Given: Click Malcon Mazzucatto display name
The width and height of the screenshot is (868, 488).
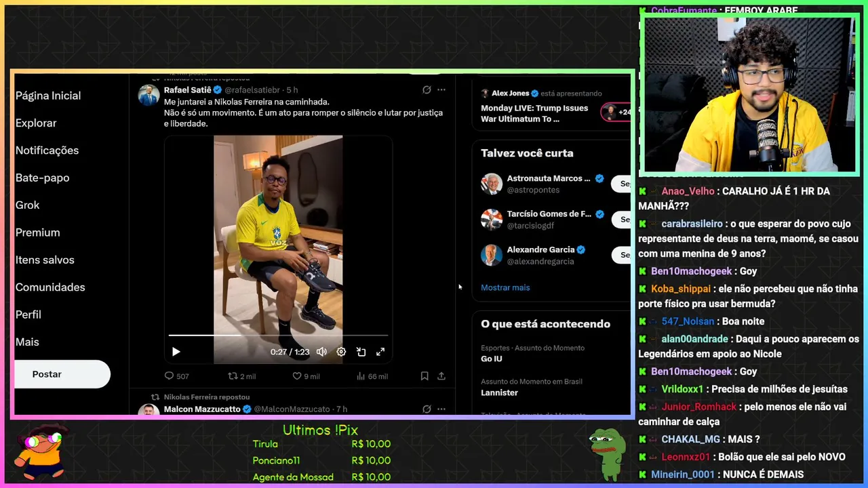Looking at the screenshot, I should point(202,409).
